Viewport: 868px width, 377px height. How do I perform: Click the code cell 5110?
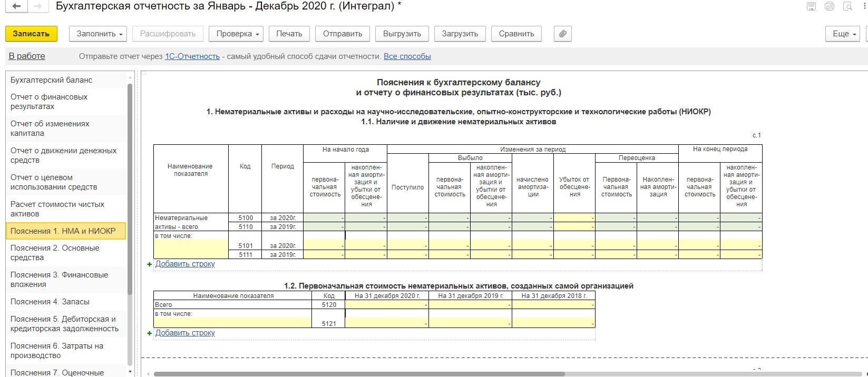pos(245,227)
